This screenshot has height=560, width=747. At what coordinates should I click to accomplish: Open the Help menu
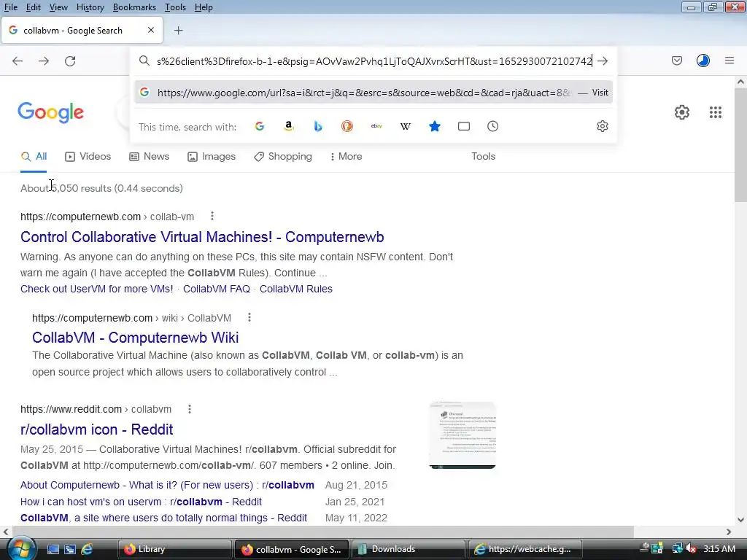point(204,7)
